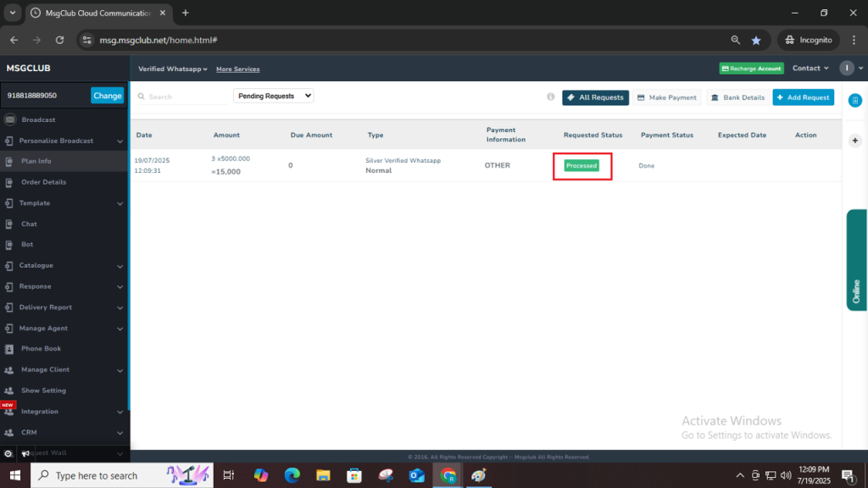Viewport: 868px width, 488px height.
Task: Expand Personalise Broadcast menu
Action: pyautogui.click(x=120, y=141)
